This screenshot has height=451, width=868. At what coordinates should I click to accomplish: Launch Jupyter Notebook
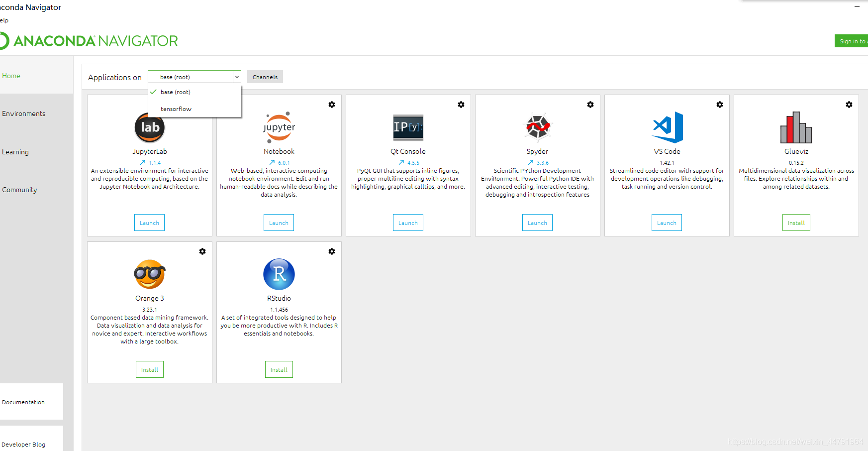click(x=279, y=223)
